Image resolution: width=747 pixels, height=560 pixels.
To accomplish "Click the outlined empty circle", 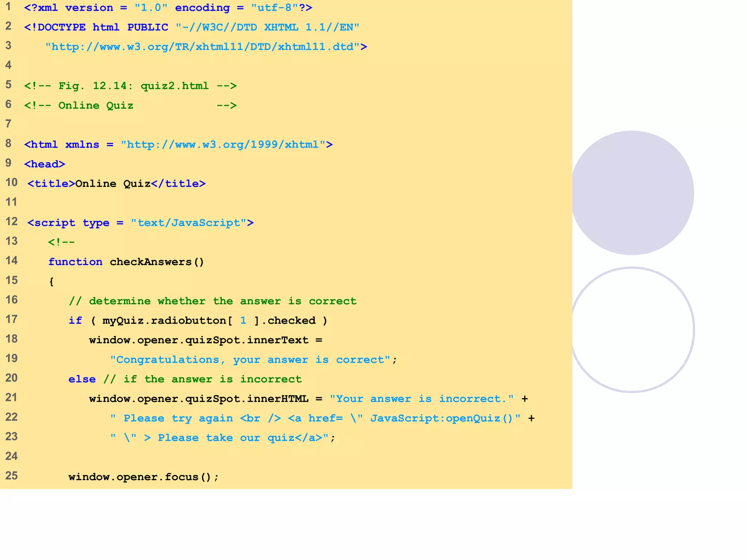I will (x=632, y=330).
